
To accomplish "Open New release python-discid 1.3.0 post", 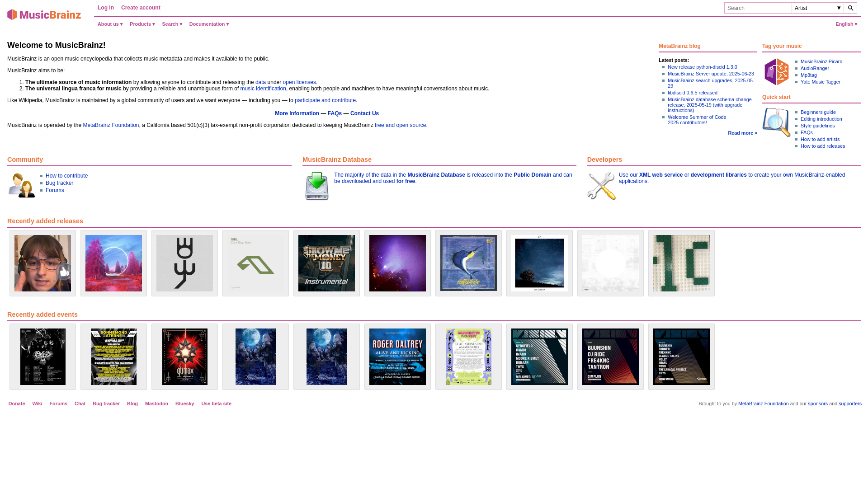I will [702, 67].
